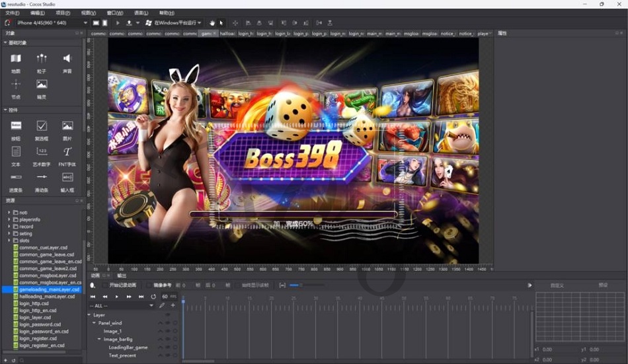Select login_password.csd in resources list
Screen dimensions: 628x364
point(40,324)
